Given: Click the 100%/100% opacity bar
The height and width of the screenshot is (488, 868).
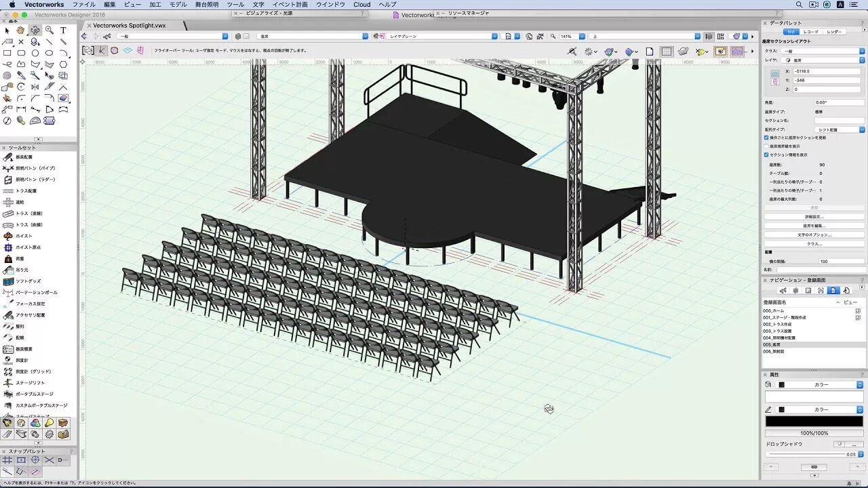Looking at the screenshot, I should [x=814, y=432].
